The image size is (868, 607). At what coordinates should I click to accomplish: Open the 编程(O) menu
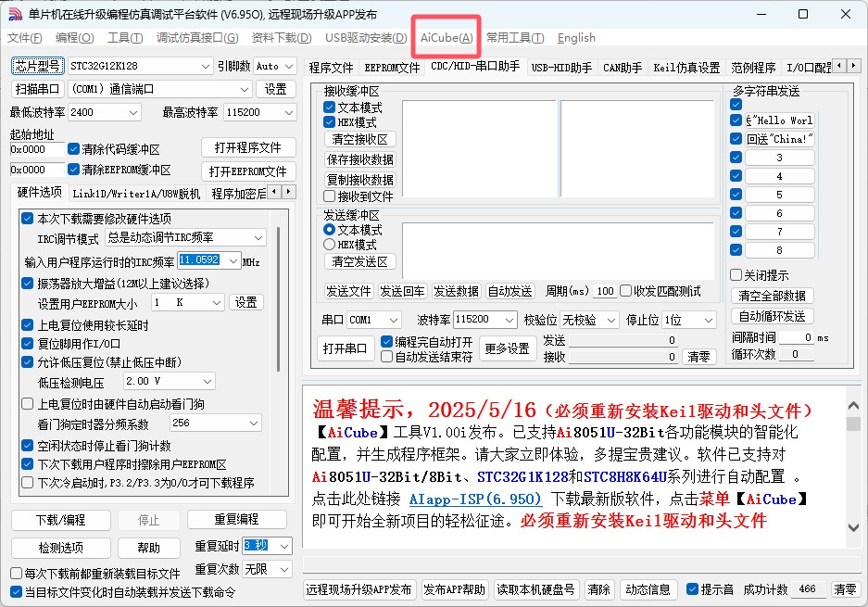(x=75, y=38)
